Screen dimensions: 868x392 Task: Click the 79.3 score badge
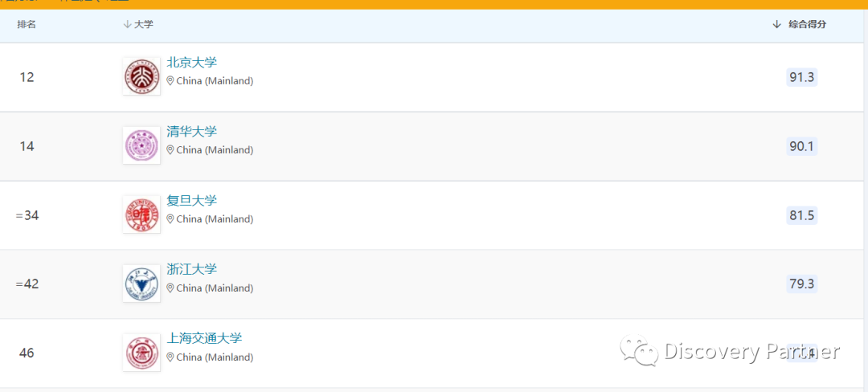pos(801,284)
